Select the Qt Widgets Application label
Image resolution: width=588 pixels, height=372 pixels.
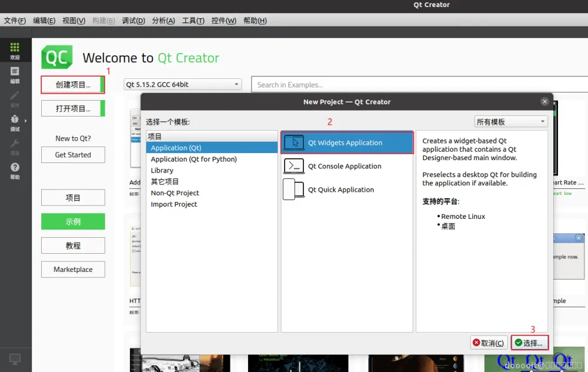coord(345,142)
